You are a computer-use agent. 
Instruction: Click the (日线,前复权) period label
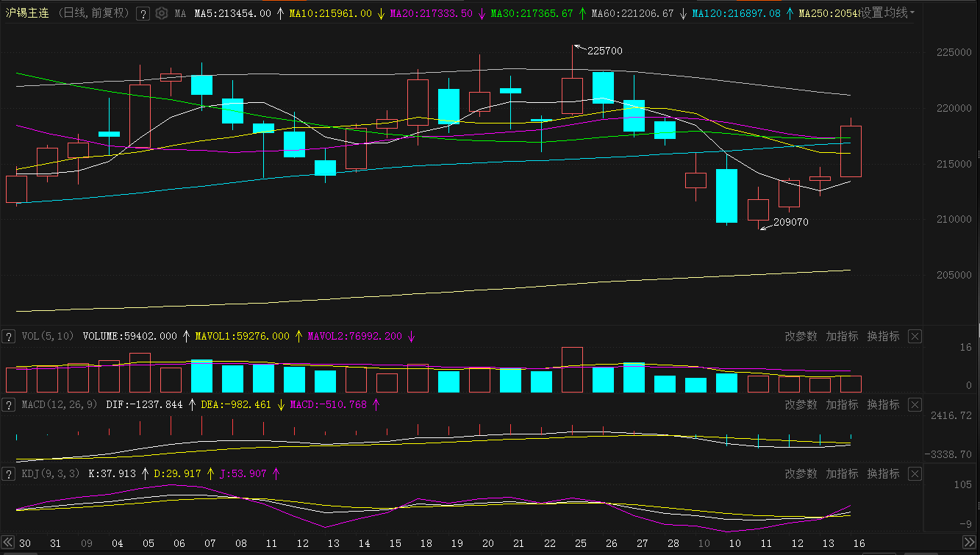(x=93, y=13)
